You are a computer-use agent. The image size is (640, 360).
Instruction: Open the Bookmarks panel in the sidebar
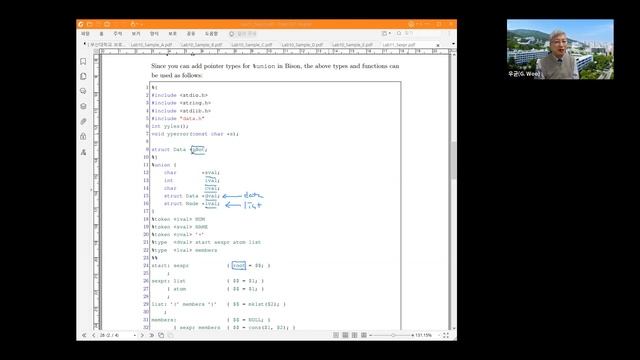83,61
